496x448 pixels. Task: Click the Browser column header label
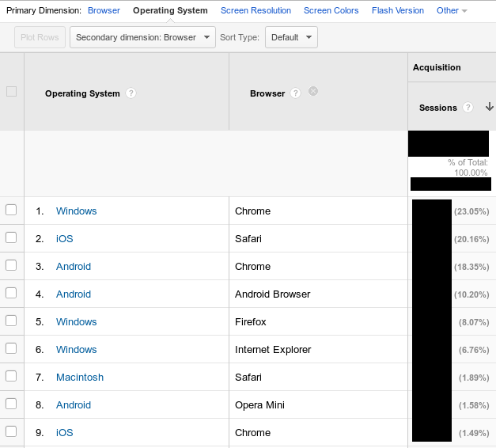point(267,93)
